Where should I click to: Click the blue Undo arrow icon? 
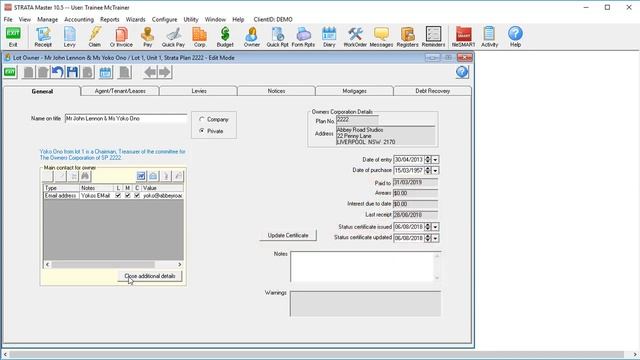click(58, 72)
